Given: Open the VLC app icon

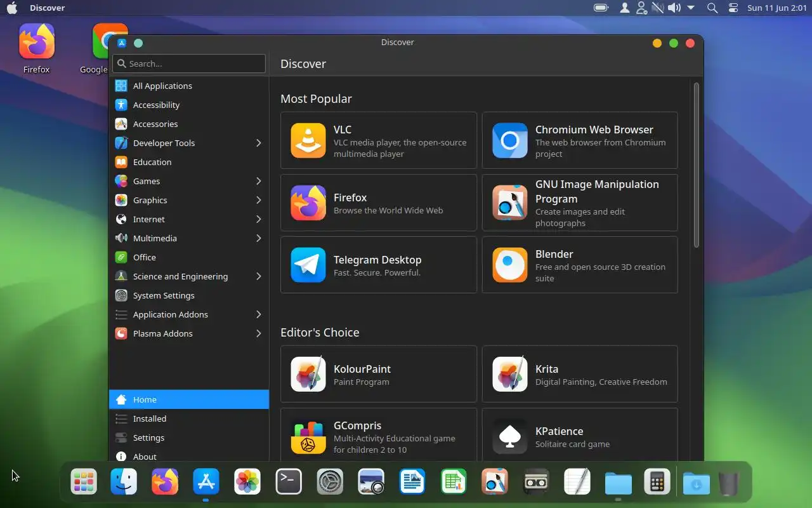Looking at the screenshot, I should pos(308,140).
